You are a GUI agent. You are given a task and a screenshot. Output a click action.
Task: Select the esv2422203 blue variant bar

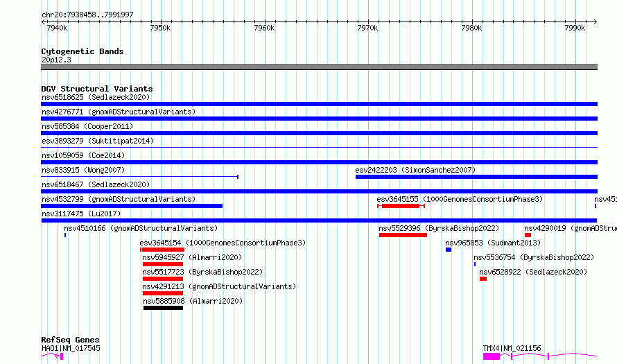point(476,177)
